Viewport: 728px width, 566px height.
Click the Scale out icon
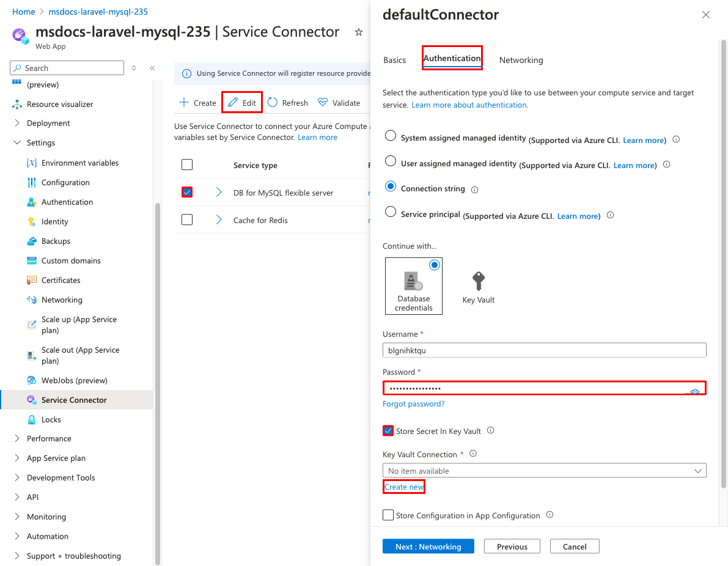click(32, 356)
